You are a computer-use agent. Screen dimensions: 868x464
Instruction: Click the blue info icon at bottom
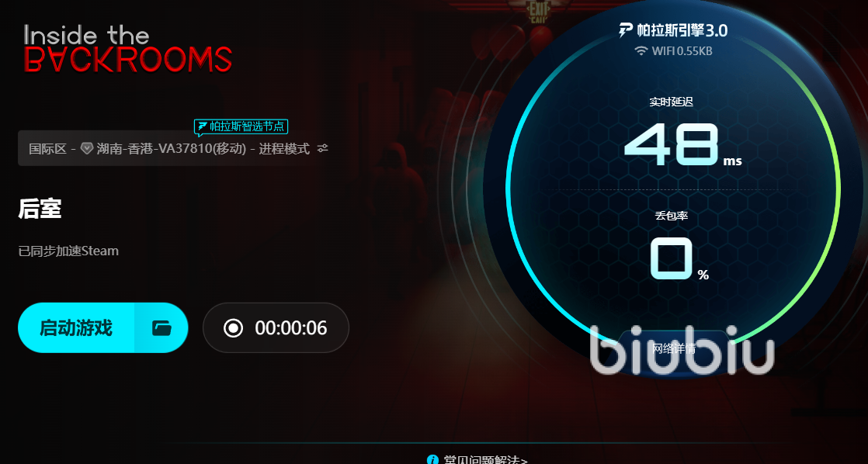point(433,459)
